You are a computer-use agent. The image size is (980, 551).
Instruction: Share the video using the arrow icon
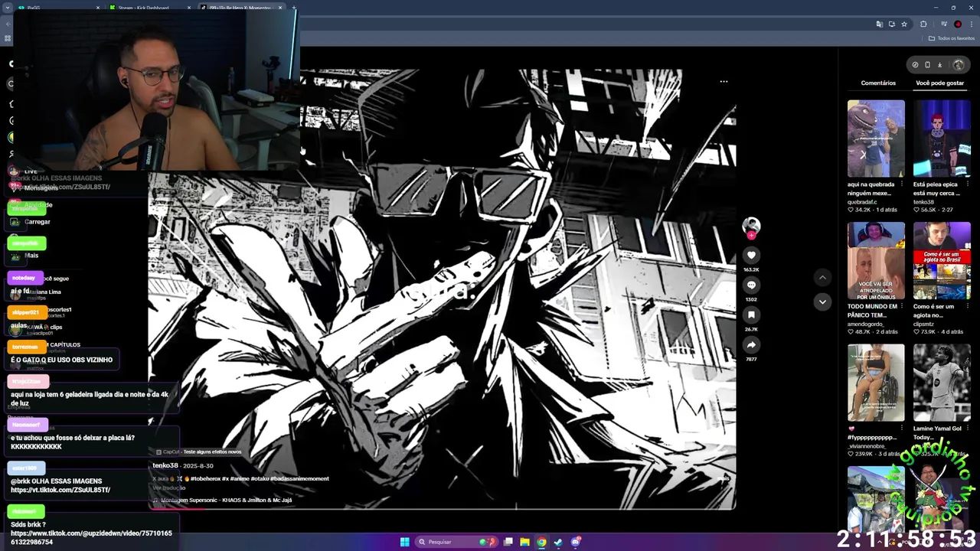pyautogui.click(x=751, y=344)
